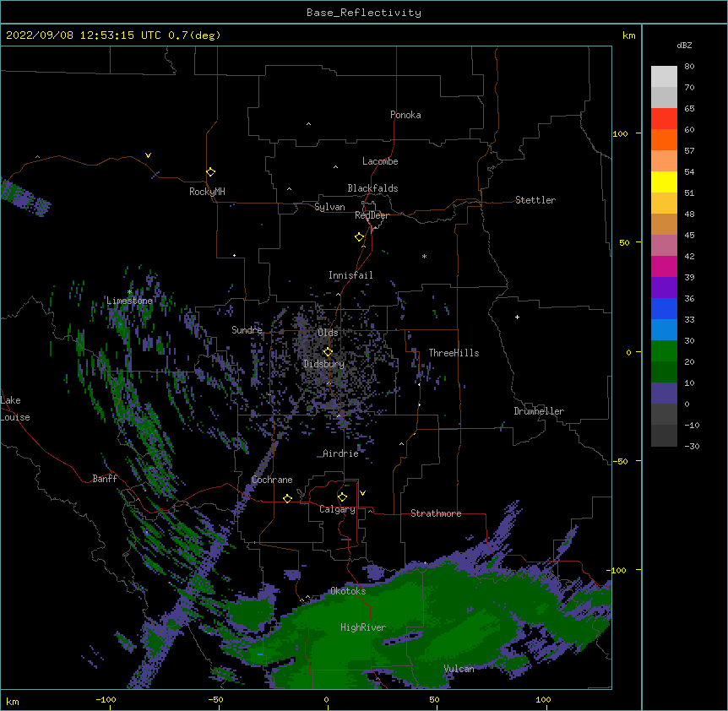Viewport: 728px width, 711px height.
Task: Click the RockyMH label
Action: pyautogui.click(x=207, y=192)
